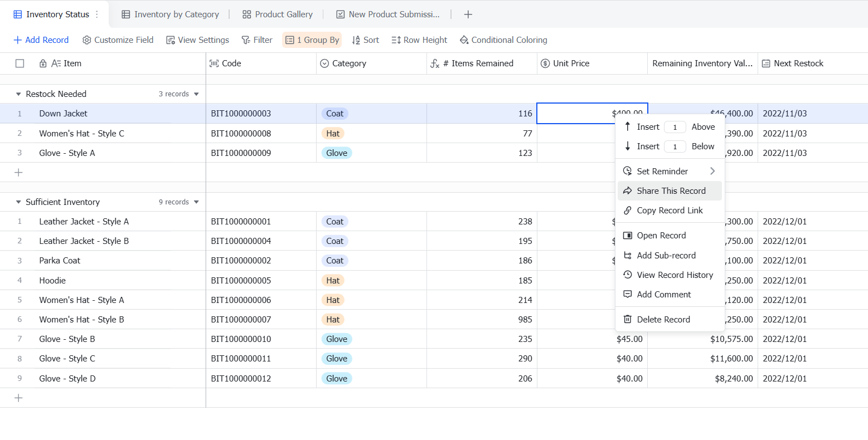Choose Add Comment from context menu
Viewport: 868px width, 440px height.
coord(670,294)
